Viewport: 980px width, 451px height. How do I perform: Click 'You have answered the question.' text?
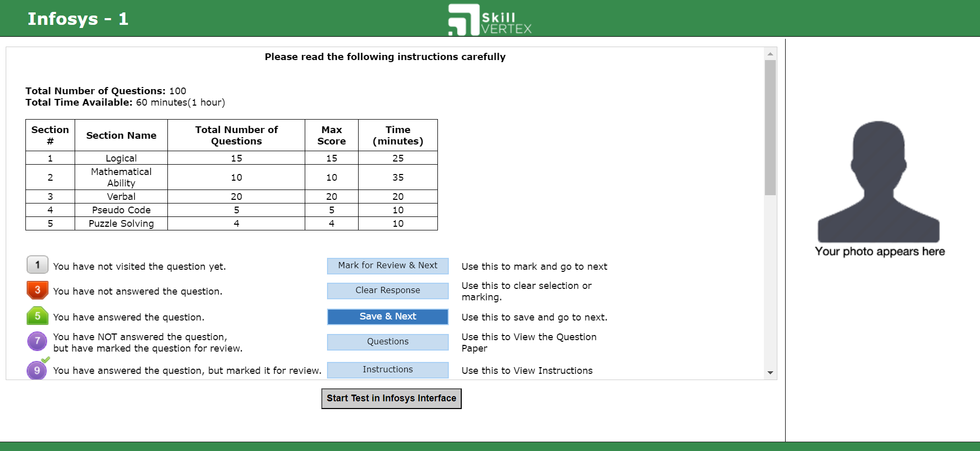pyautogui.click(x=129, y=317)
